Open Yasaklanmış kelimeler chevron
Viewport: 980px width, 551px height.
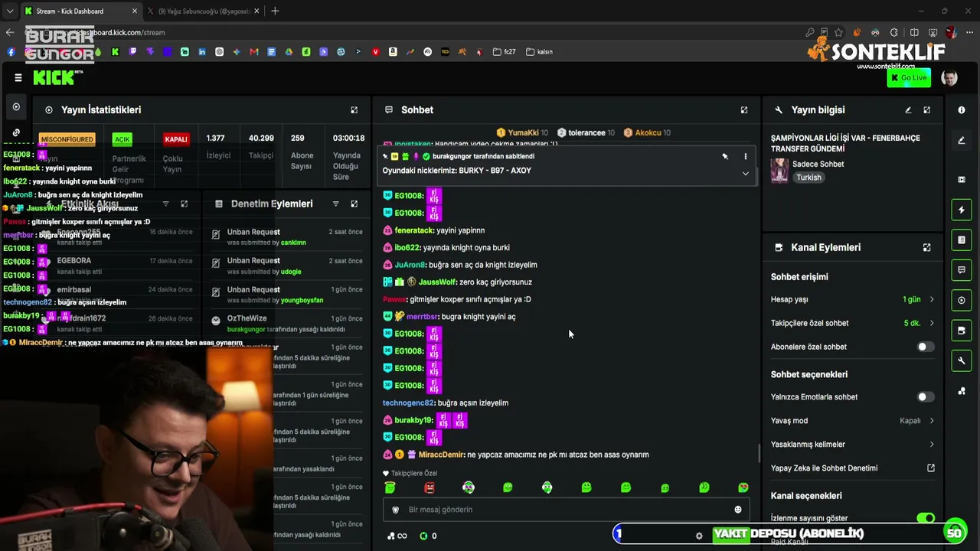[932, 445]
